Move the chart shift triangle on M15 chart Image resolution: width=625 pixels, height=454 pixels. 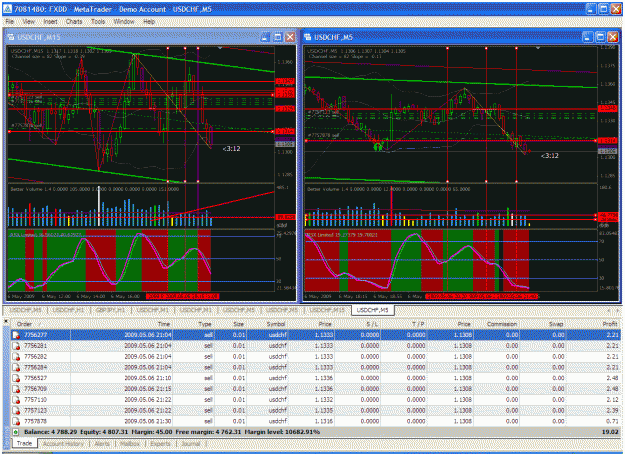[x=220, y=48]
